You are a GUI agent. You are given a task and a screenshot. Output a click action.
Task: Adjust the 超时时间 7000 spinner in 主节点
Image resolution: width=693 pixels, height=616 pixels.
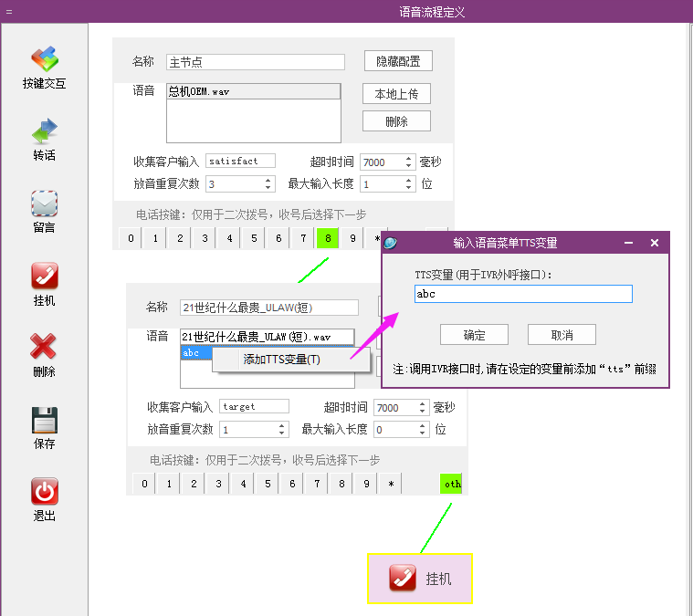click(388, 162)
